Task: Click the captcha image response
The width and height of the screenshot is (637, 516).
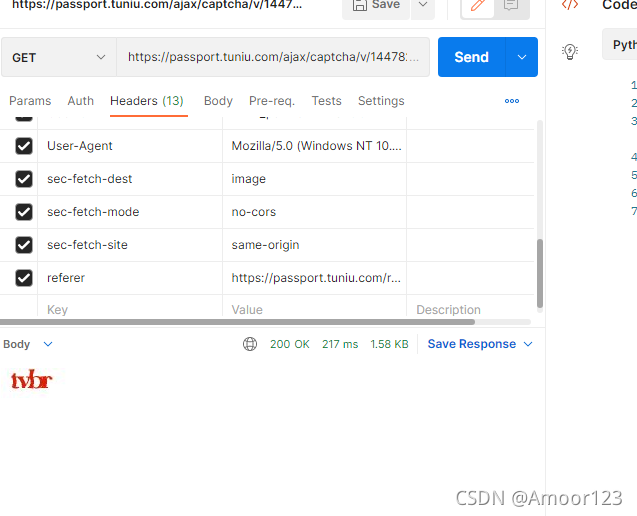Action: (x=31, y=380)
